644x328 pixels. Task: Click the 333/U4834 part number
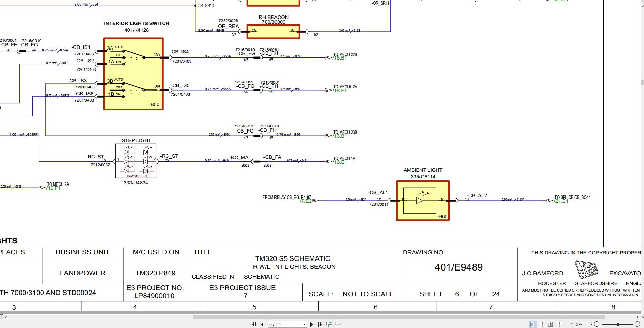(136, 183)
